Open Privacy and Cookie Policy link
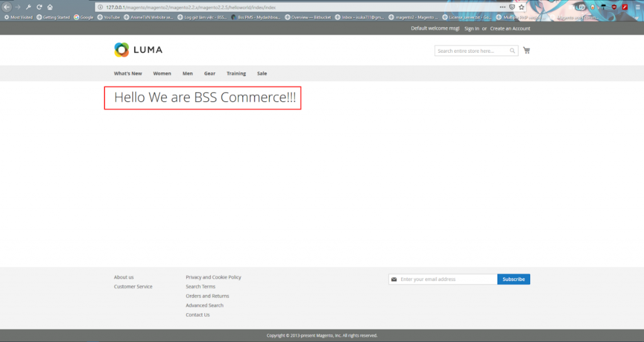This screenshot has height=342, width=644. (213, 277)
